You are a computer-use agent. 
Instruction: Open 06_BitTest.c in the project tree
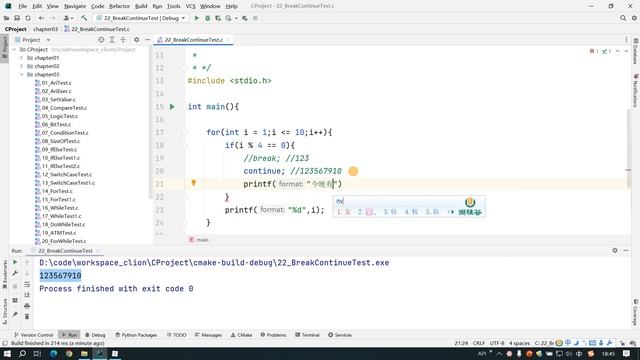[x=56, y=124]
